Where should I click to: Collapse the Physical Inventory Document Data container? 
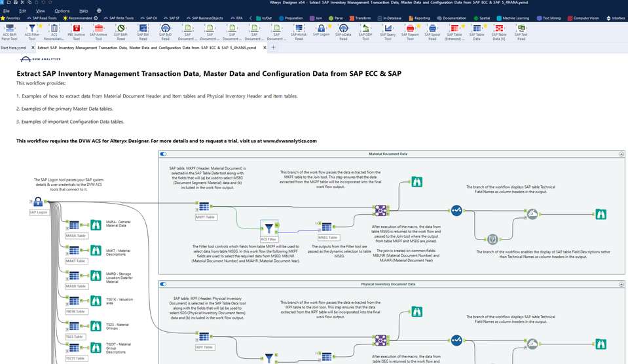(x=621, y=284)
